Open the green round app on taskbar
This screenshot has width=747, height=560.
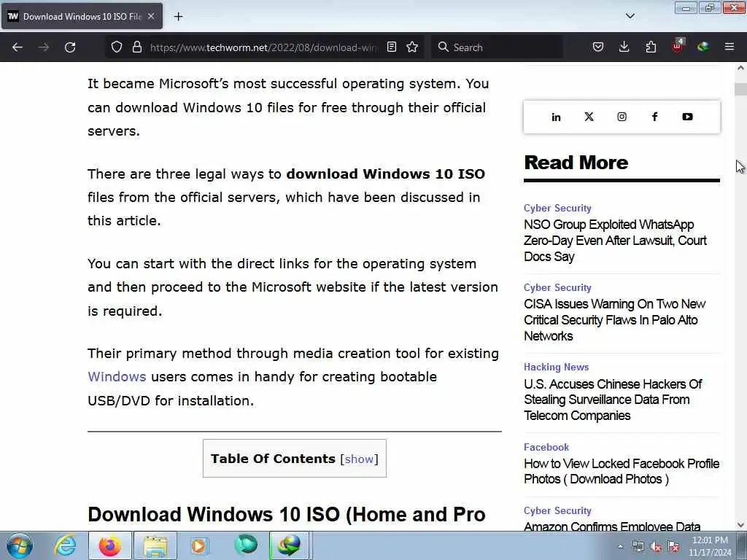(x=246, y=545)
